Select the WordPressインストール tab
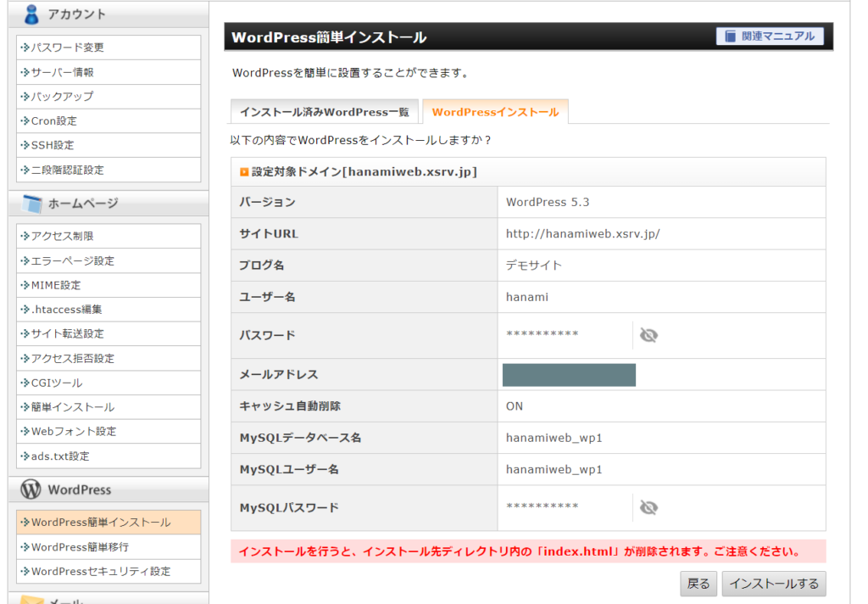868x604 pixels. (x=495, y=112)
